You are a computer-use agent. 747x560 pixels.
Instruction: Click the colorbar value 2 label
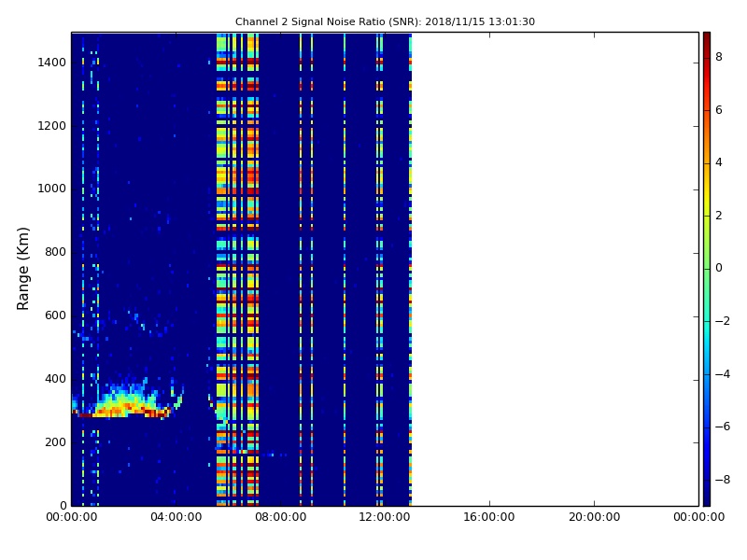(719, 216)
